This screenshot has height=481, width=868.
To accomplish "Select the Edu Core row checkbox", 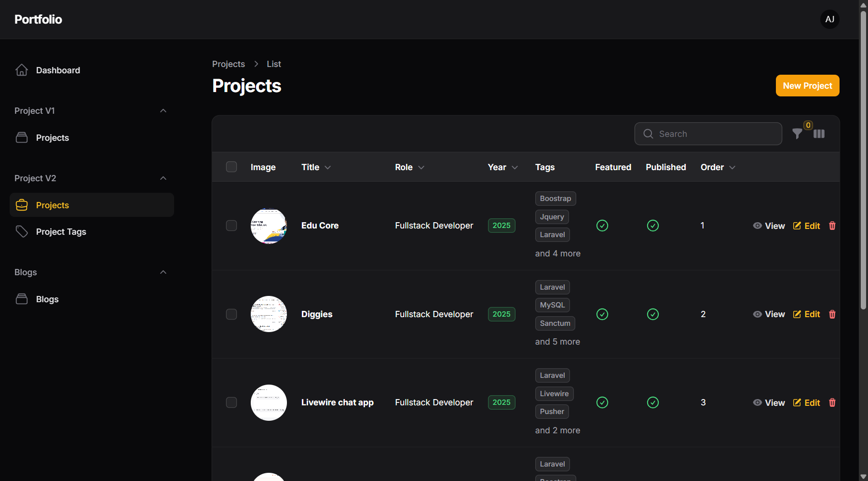I will pos(231,226).
